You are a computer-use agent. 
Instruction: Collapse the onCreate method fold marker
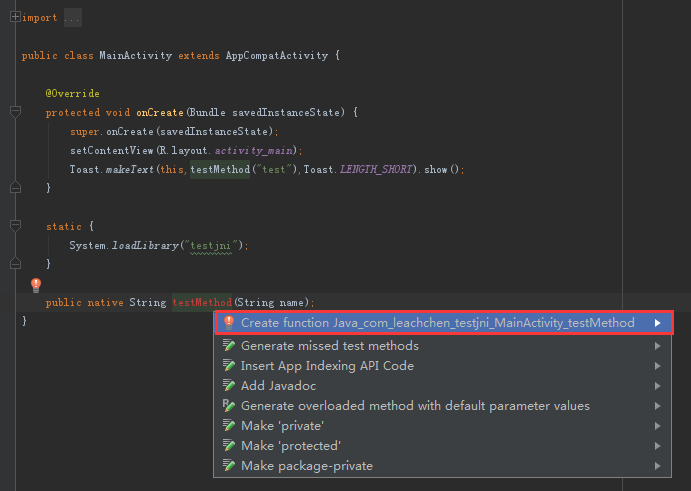click(x=15, y=112)
